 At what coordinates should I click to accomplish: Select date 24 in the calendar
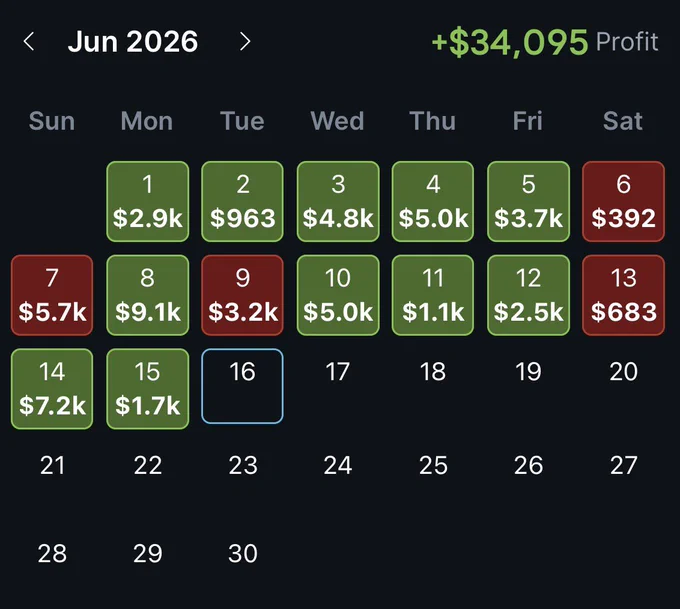click(338, 465)
